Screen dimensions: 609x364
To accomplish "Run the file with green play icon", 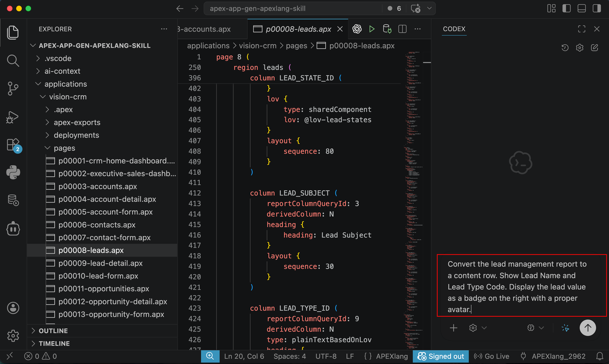I will [372, 29].
